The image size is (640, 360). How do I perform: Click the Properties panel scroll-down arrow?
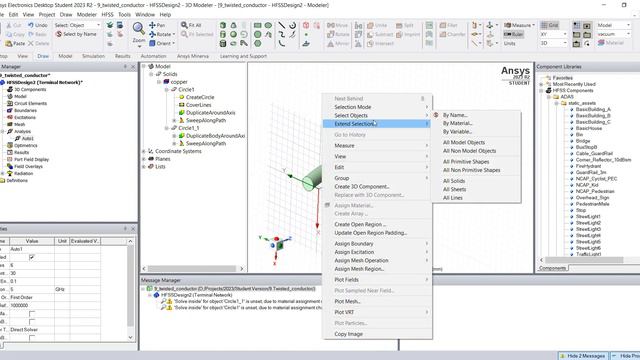click(130, 337)
